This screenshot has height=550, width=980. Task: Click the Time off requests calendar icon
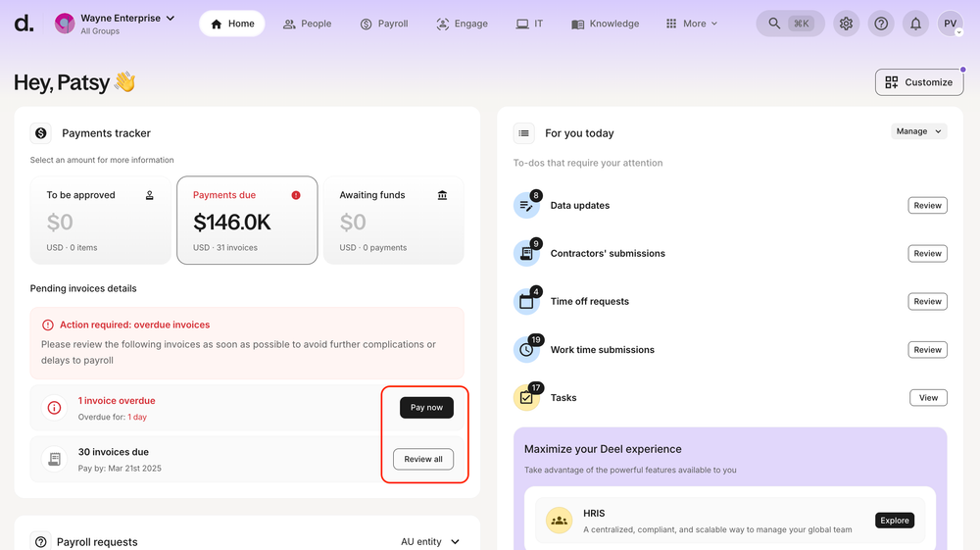point(526,302)
